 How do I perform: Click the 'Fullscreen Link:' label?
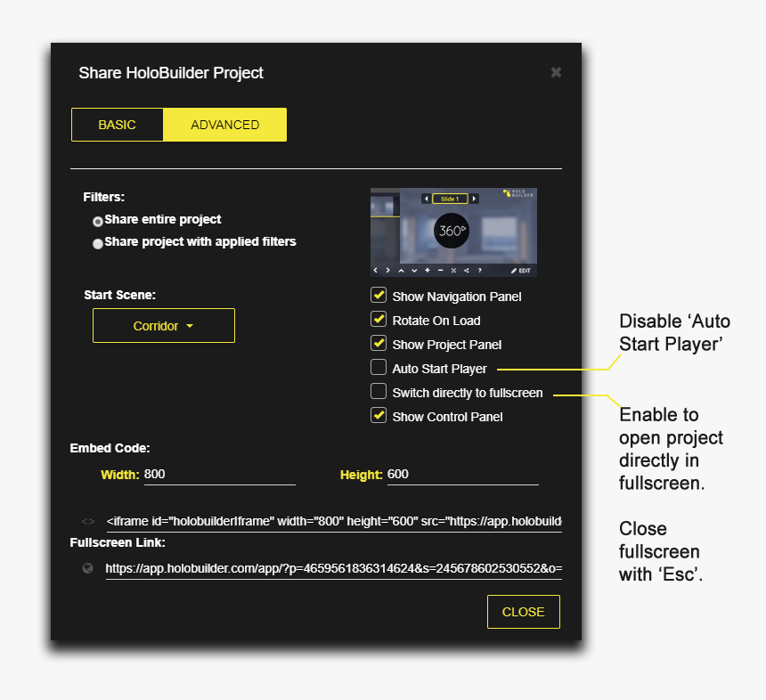(118, 542)
